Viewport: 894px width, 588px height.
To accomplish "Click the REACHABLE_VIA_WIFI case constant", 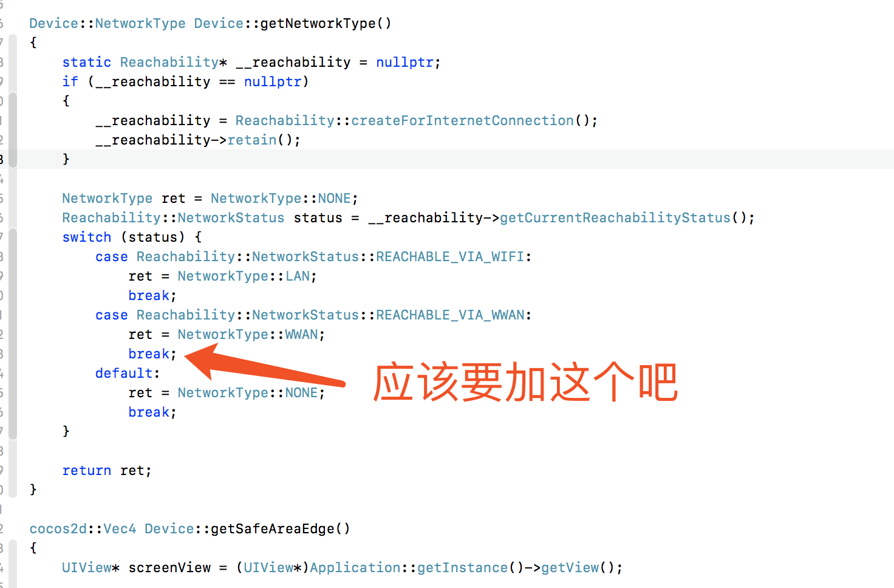I will pyautogui.click(x=450, y=257).
